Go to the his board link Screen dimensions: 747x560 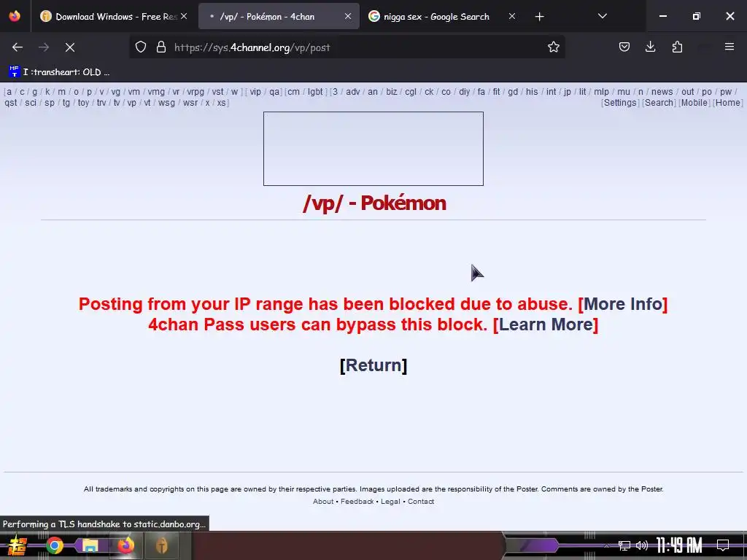pyautogui.click(x=532, y=92)
